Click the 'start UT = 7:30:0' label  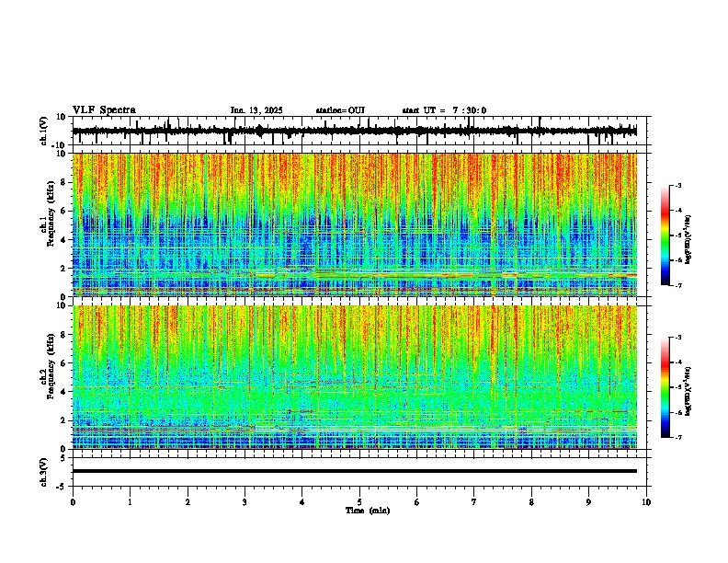444,110
